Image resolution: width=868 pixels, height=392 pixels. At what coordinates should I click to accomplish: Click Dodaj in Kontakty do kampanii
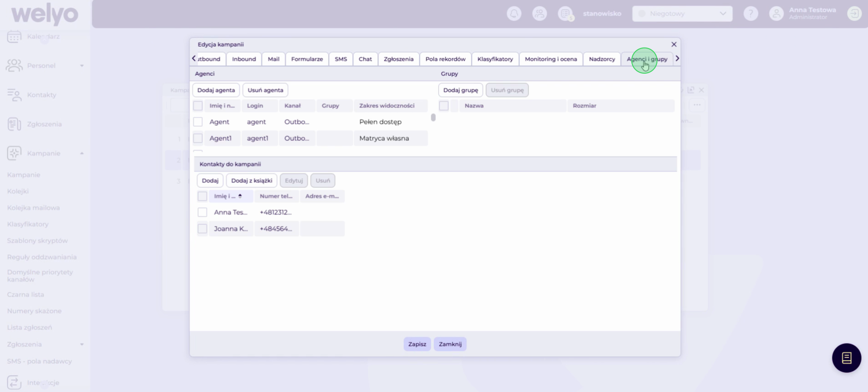[x=210, y=181]
